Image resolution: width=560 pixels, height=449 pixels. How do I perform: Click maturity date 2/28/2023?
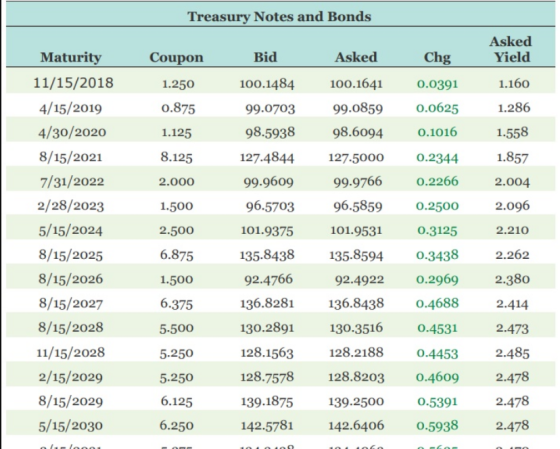point(71,206)
